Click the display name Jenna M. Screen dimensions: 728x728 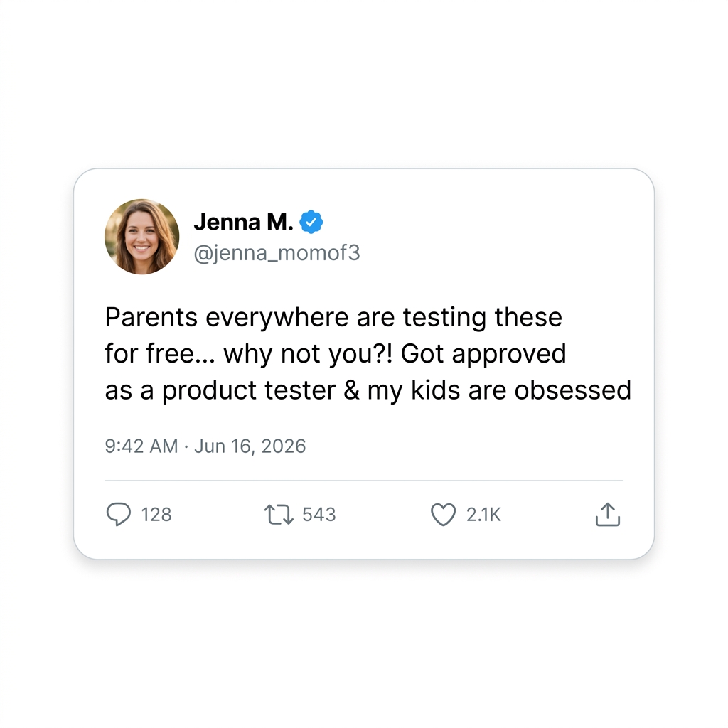tap(243, 222)
